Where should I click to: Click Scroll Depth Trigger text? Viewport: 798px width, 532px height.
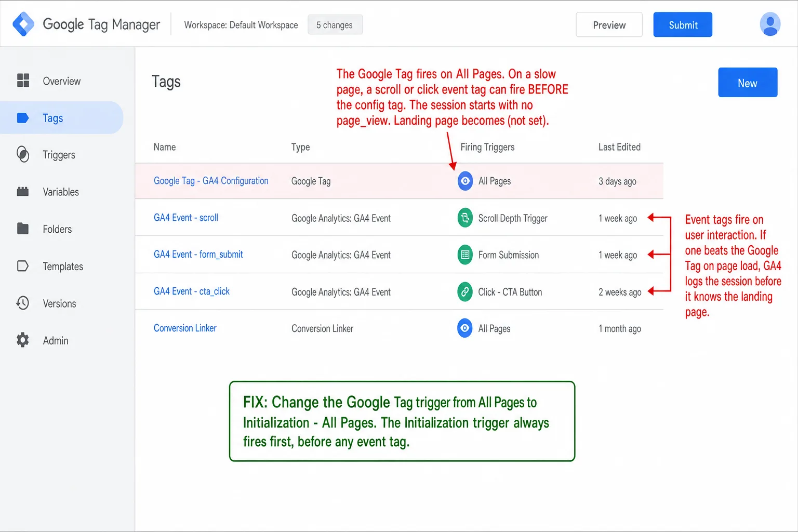tap(513, 218)
